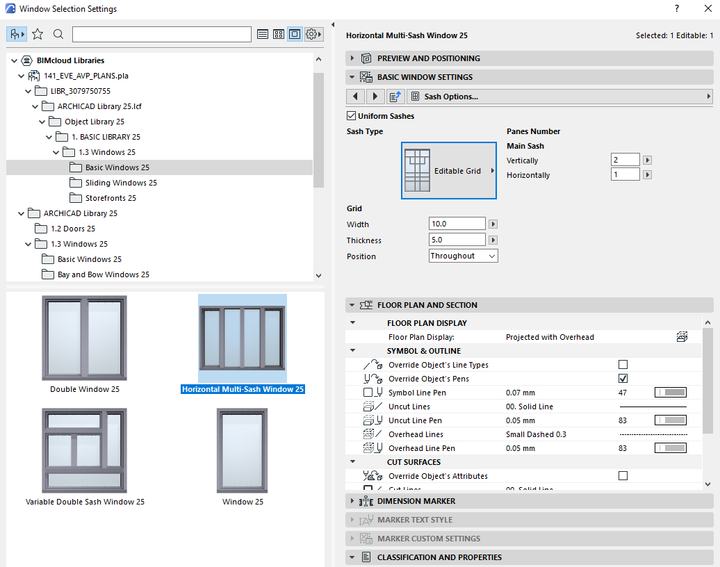Viewport: 720px width, 567px height.
Task: Expand the Preview and Positioning panel
Action: 352,58
